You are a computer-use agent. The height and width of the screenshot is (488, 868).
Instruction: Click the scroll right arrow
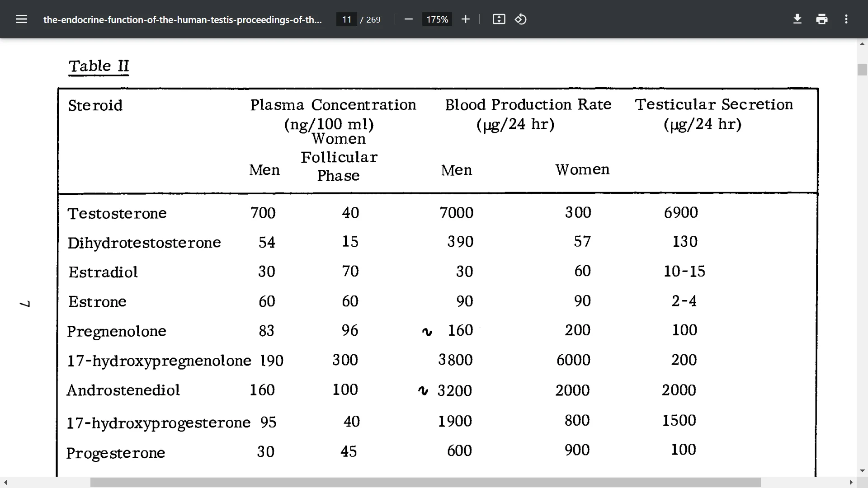tap(851, 482)
